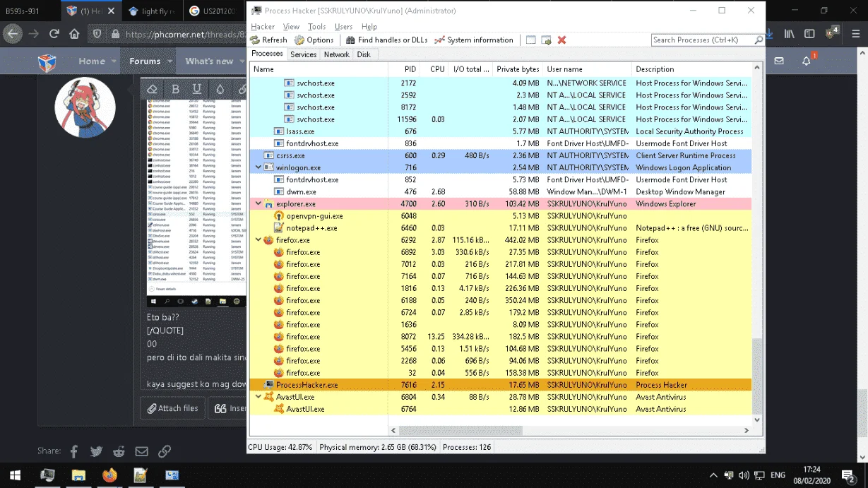Collapse the parent firefox.exe tree node
Viewport: 868px width, 488px height.
pos(258,240)
